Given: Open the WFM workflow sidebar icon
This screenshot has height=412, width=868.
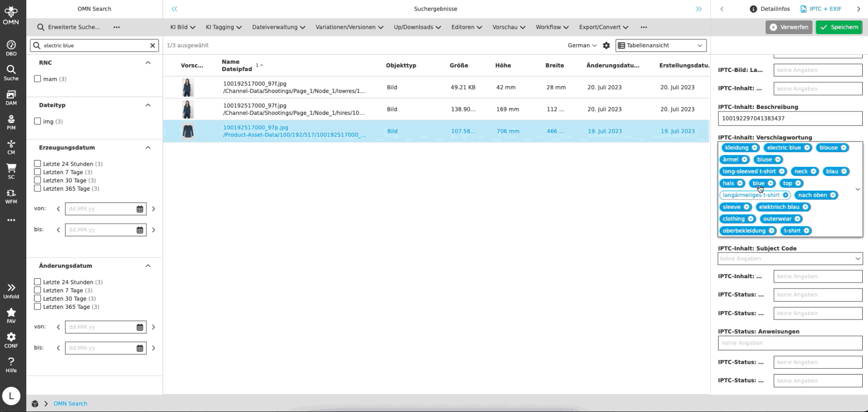Looking at the screenshot, I should pos(11,196).
